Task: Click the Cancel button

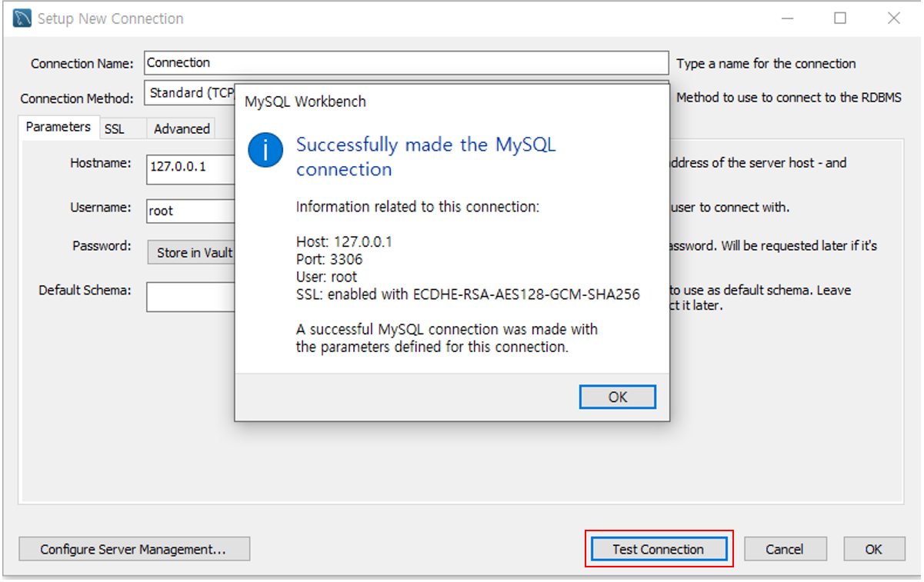Action: [785, 549]
